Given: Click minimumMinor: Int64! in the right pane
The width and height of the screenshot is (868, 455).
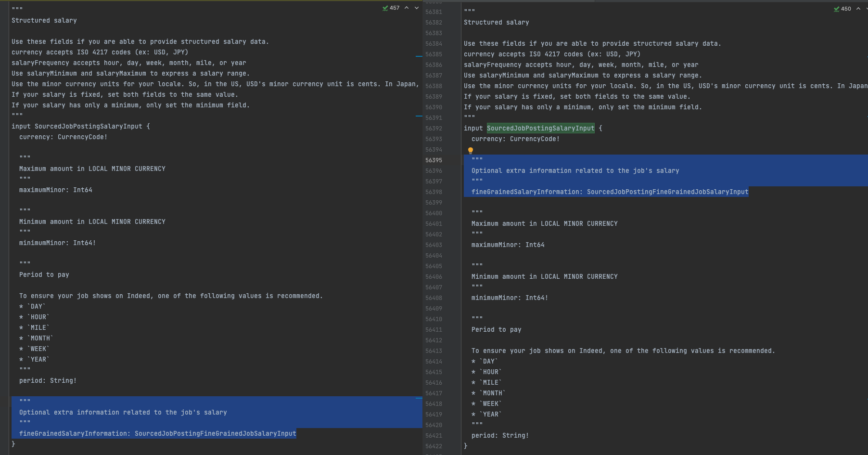Looking at the screenshot, I should point(510,298).
